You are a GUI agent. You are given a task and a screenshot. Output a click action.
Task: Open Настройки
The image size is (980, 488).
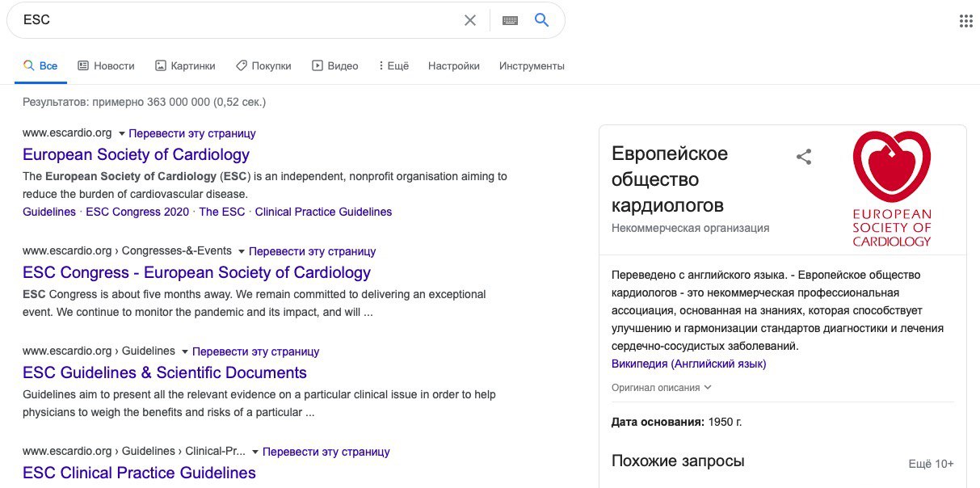(454, 65)
